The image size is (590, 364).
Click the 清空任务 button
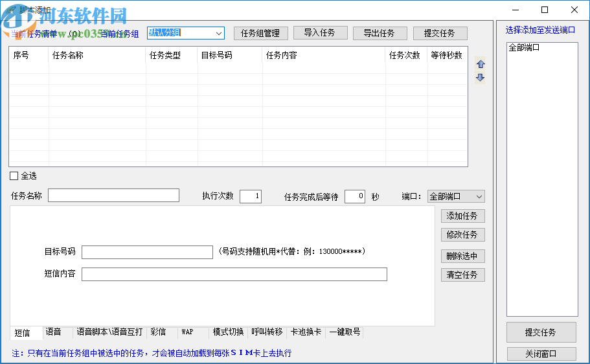[462, 275]
